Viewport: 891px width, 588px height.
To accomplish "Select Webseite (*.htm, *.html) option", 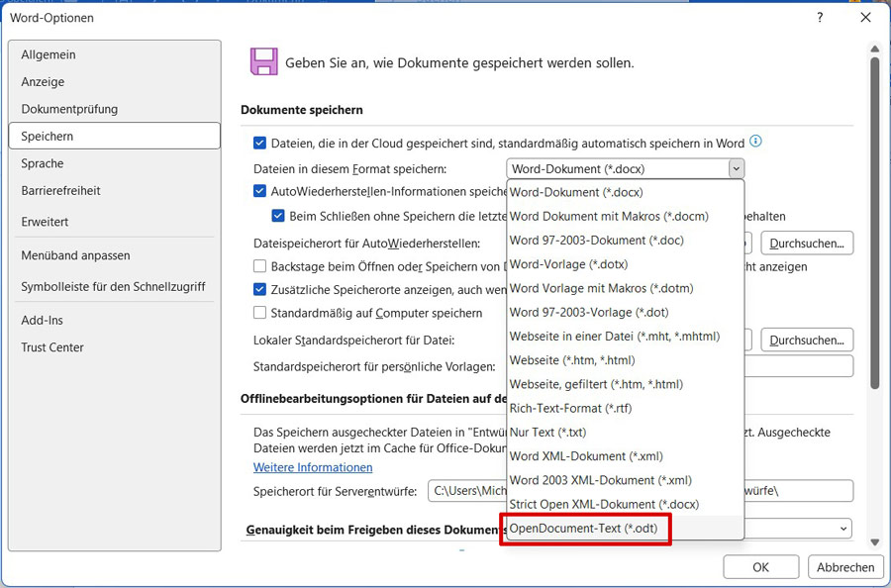I will tap(625, 360).
